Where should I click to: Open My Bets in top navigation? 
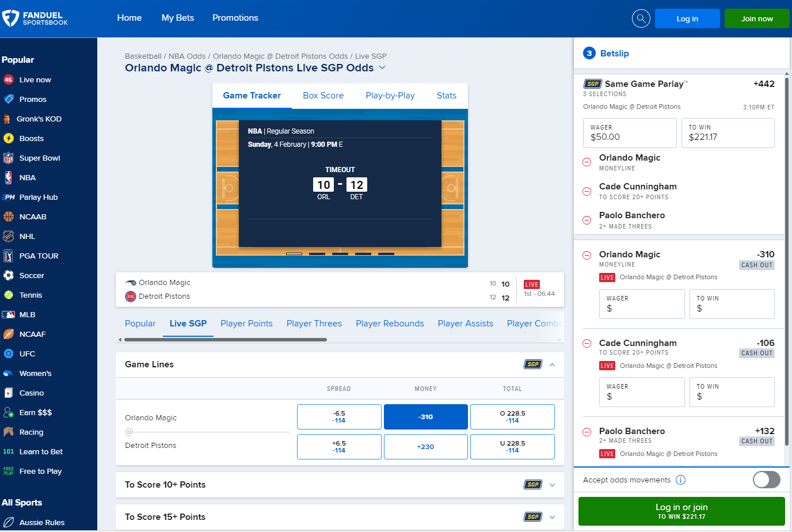pos(178,18)
